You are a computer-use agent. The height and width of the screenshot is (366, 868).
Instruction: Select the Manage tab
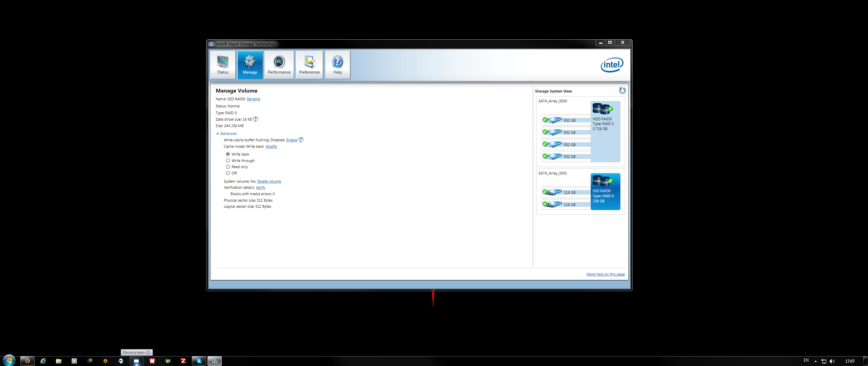tap(250, 65)
